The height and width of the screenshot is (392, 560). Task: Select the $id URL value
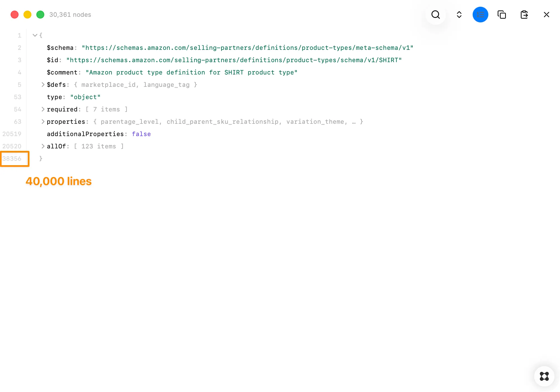pos(234,60)
